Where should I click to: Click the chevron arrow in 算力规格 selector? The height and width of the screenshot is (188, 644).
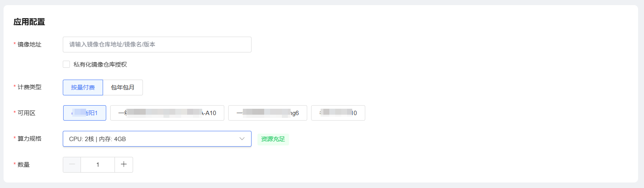click(x=242, y=139)
